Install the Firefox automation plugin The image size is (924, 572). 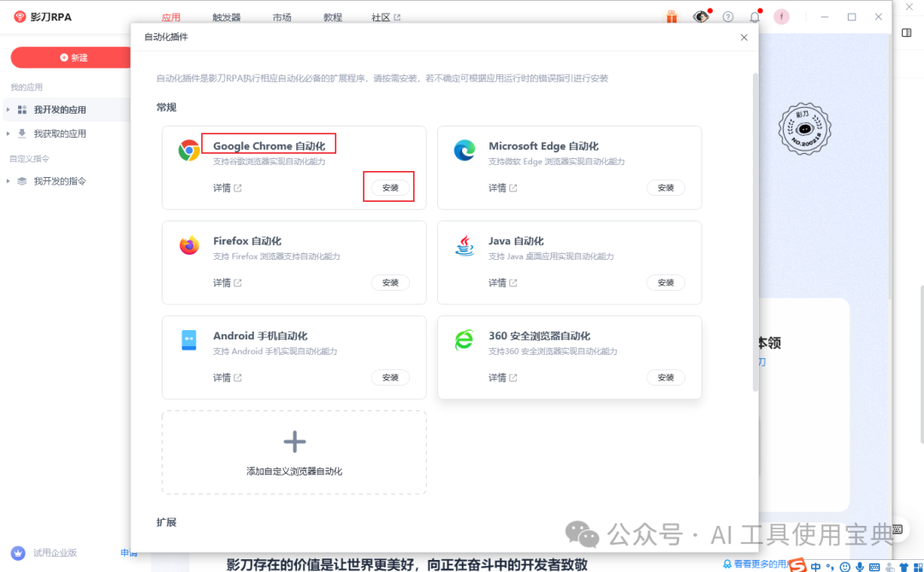click(x=390, y=282)
